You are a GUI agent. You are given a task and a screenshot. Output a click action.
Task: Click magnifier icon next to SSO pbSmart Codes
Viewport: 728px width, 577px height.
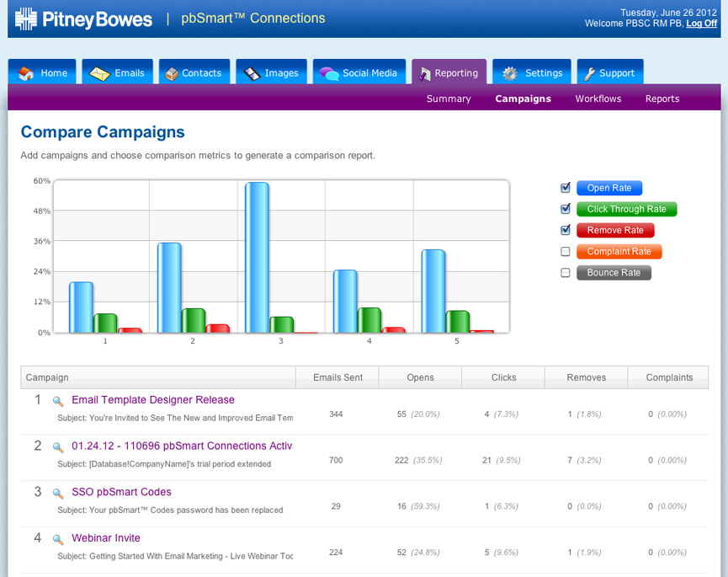coord(58,494)
